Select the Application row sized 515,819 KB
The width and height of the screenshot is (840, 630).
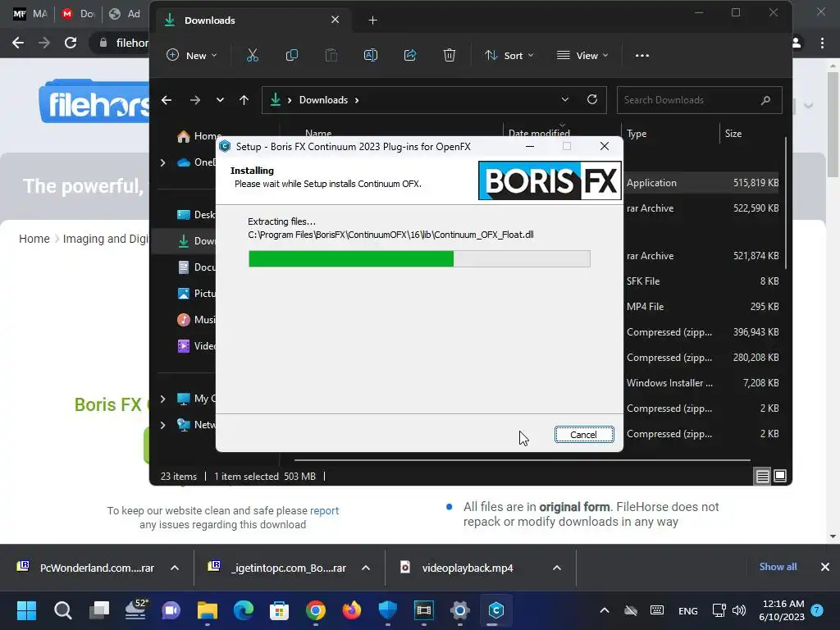click(x=702, y=183)
